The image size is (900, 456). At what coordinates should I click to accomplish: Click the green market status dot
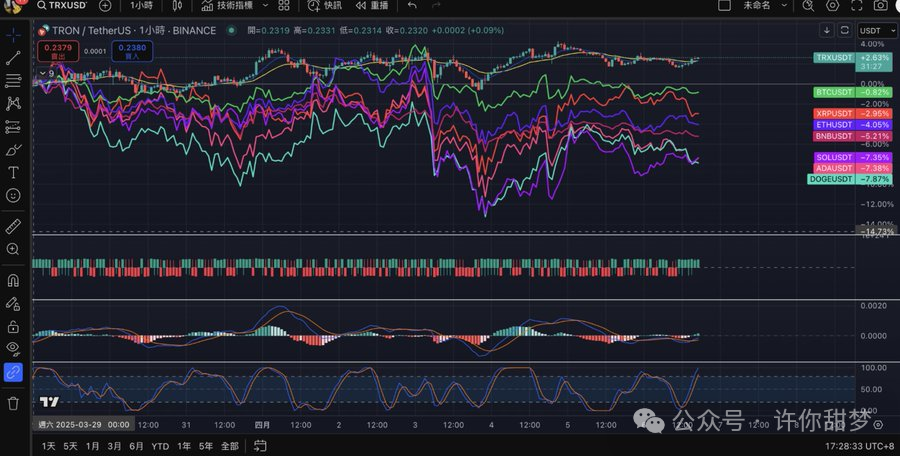(x=231, y=30)
